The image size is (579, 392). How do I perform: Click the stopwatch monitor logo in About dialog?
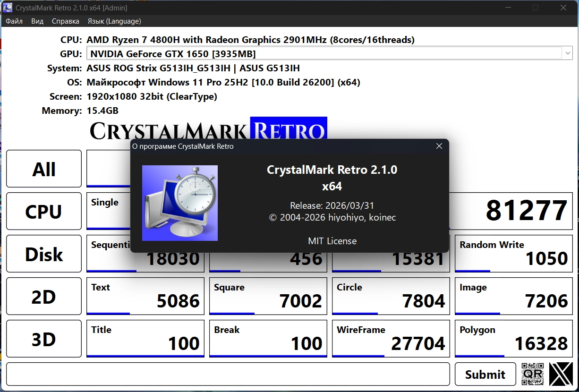pos(180,203)
